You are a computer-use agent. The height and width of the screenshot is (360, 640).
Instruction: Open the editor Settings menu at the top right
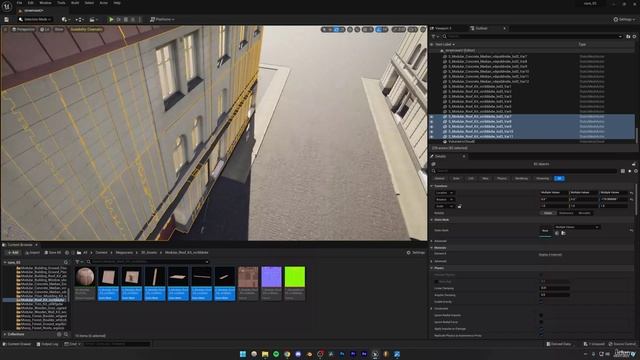click(624, 19)
